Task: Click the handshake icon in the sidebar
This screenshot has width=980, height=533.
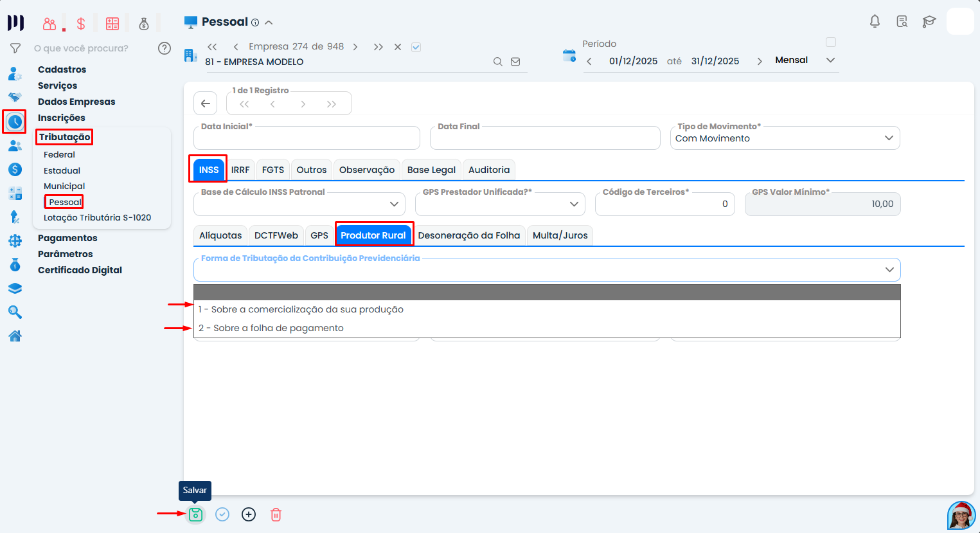Action: tap(14, 97)
